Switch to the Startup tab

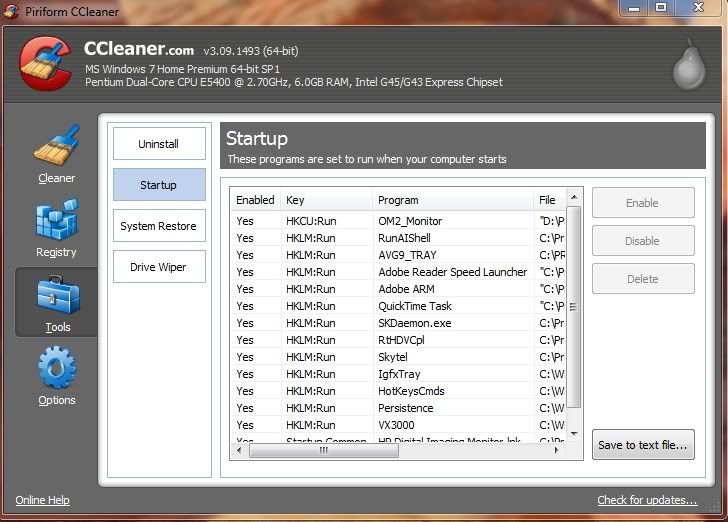point(159,184)
